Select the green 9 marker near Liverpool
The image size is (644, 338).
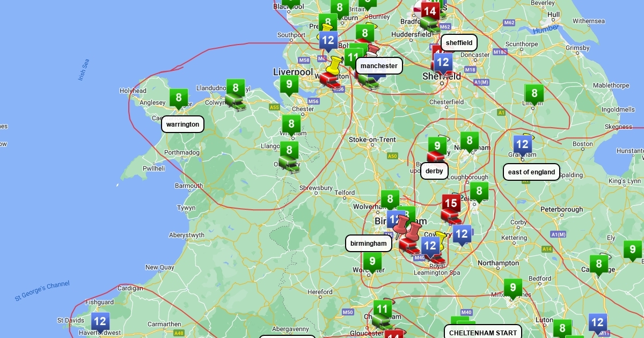point(289,84)
